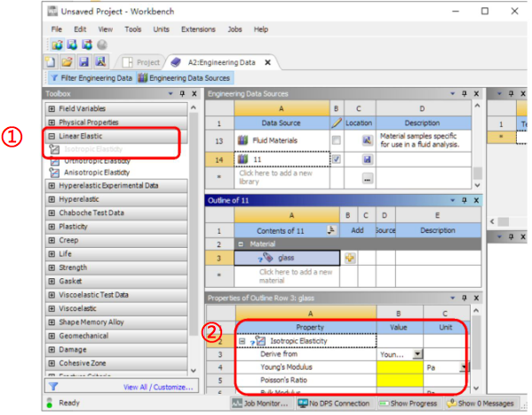This screenshot has width=532, height=415.
Task: Click the Save disk toolbar icon
Action: point(83,62)
